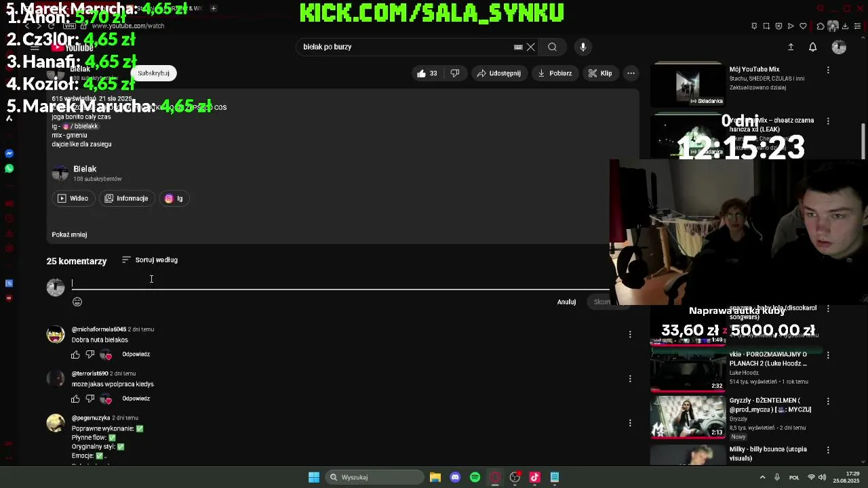Subscribe to the channel via Subskrybuj button
Image resolution: width=868 pixels, height=488 pixels.
coord(154,73)
